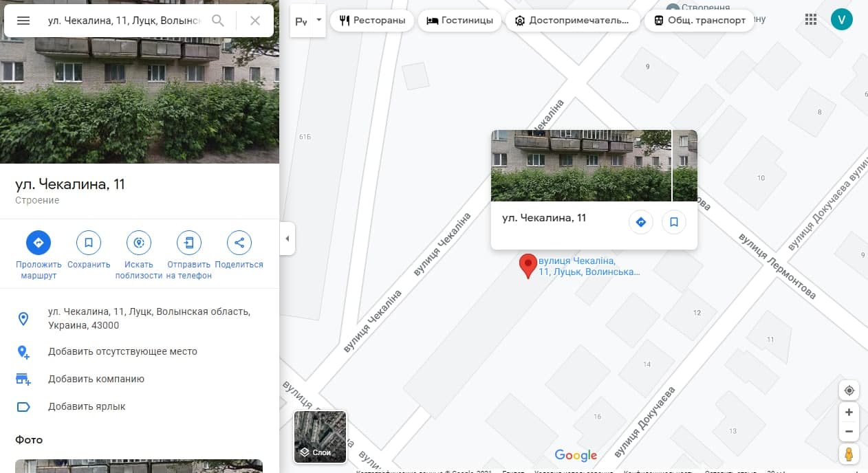Save the place with bookmark icon

coord(89,243)
